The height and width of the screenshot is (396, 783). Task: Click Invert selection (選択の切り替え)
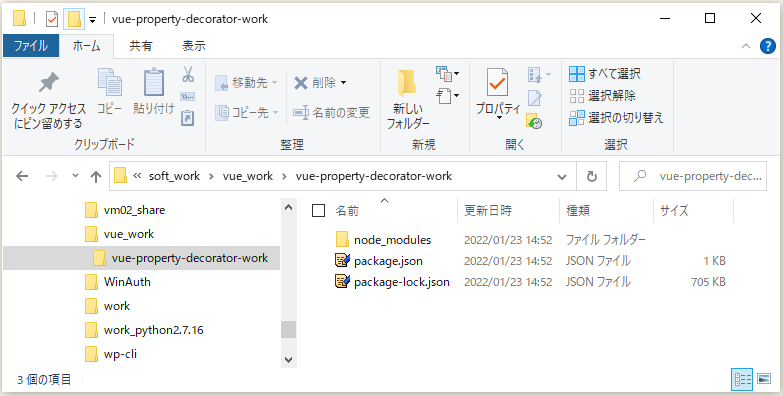pos(617,118)
